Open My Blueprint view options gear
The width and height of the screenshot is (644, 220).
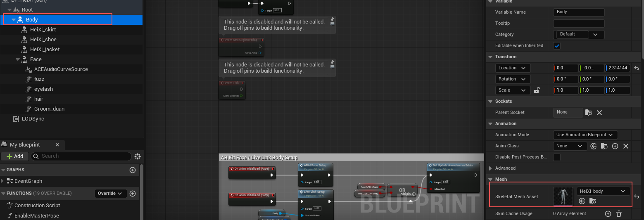tap(138, 156)
